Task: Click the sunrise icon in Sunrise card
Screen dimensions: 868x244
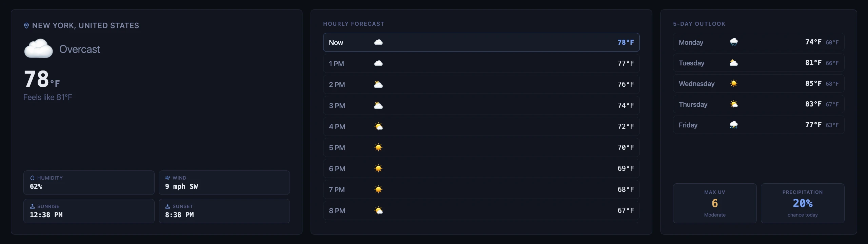Action: pyautogui.click(x=33, y=206)
